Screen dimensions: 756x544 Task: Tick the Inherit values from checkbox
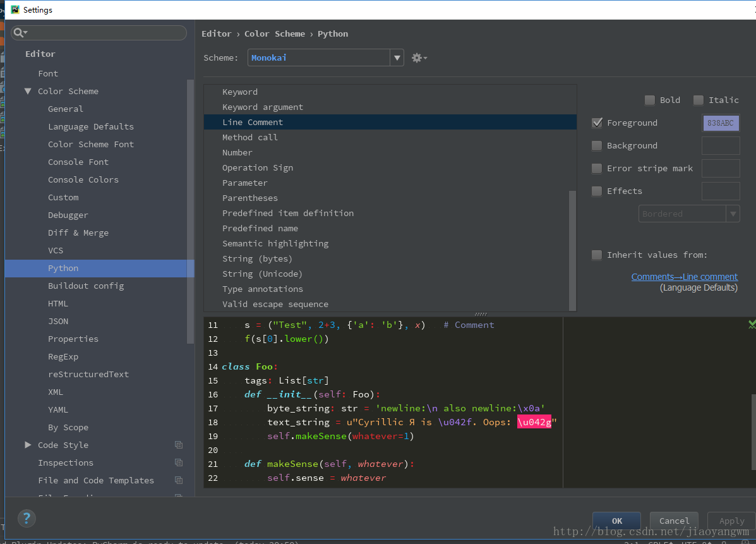[x=597, y=255]
